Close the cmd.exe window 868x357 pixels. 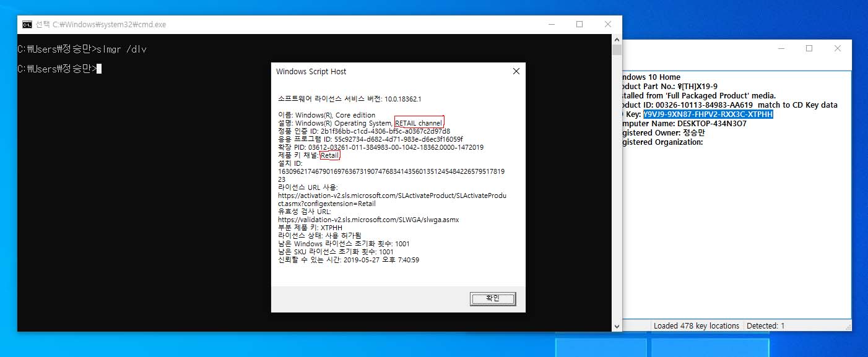click(x=607, y=24)
